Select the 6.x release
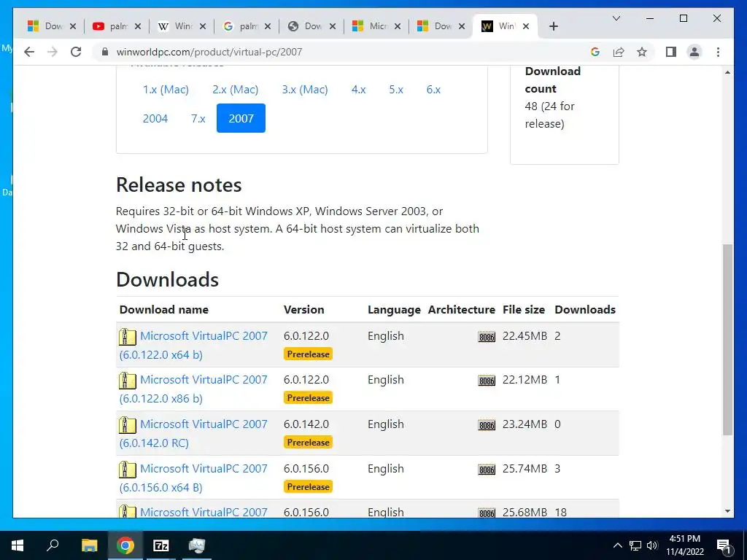The image size is (747, 560). (x=433, y=90)
